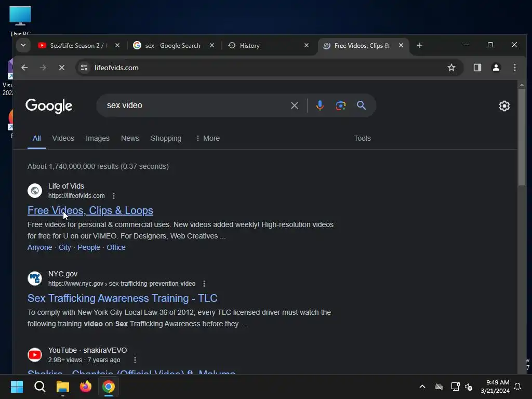The width and height of the screenshot is (532, 399).
Task: Launch Firefox from the taskbar
Action: click(x=86, y=387)
